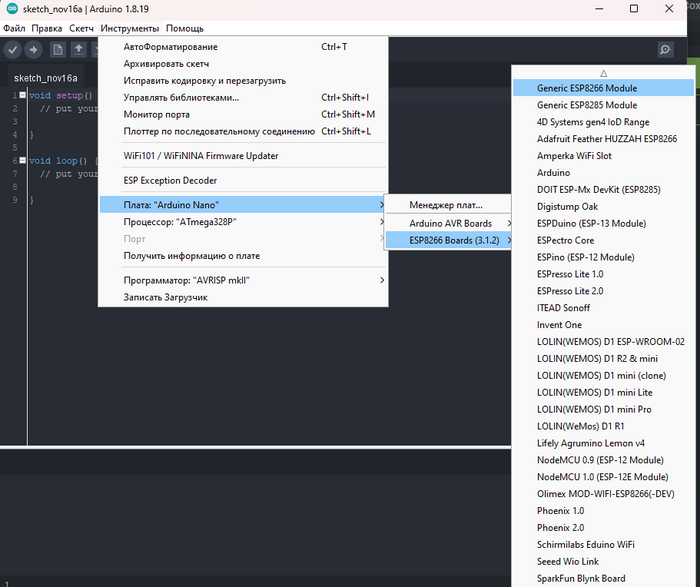Choose Архивировать скетч

(243, 64)
